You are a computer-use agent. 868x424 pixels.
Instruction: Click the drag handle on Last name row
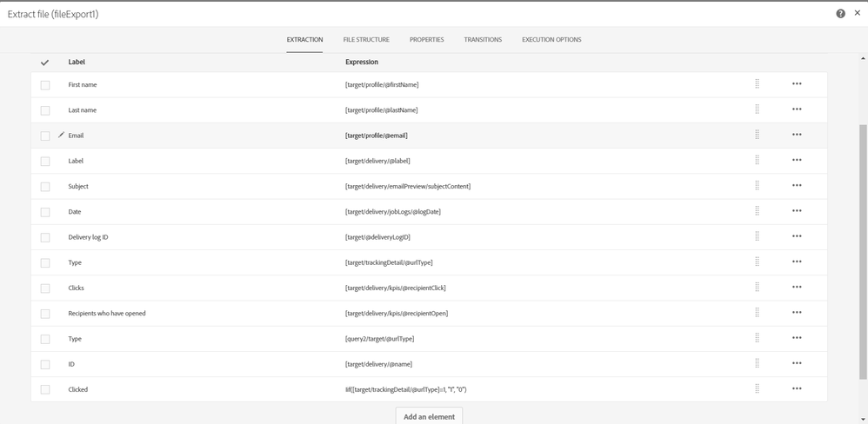pos(757,109)
